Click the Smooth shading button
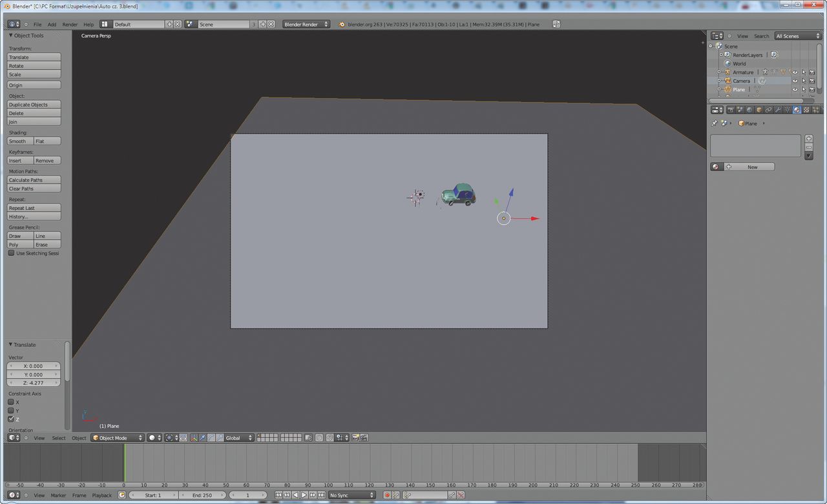Screen dimensions: 827x504 pos(20,141)
